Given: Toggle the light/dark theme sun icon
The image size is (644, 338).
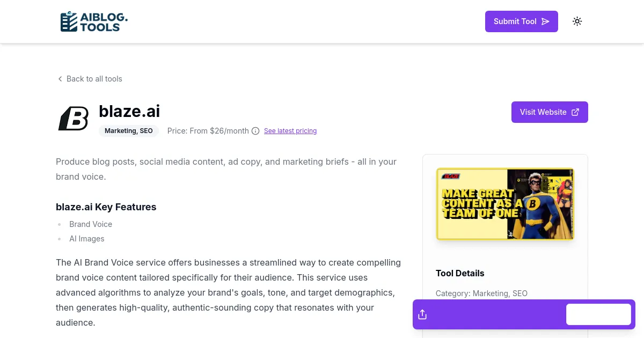Looking at the screenshot, I should coord(577,21).
